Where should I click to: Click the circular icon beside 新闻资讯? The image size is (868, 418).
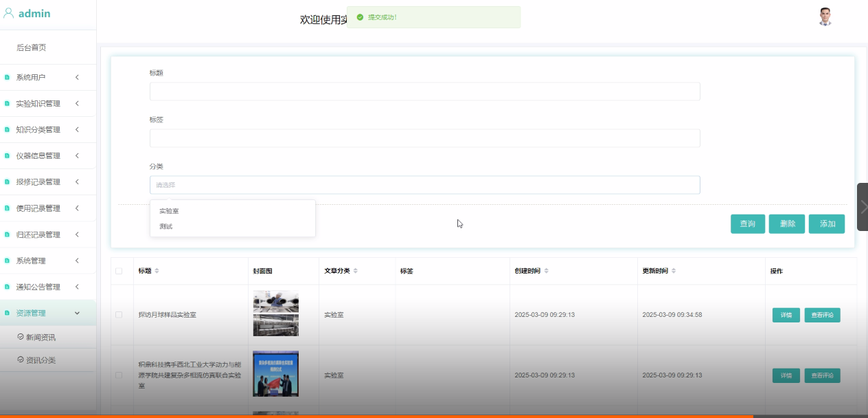pyautogui.click(x=21, y=337)
